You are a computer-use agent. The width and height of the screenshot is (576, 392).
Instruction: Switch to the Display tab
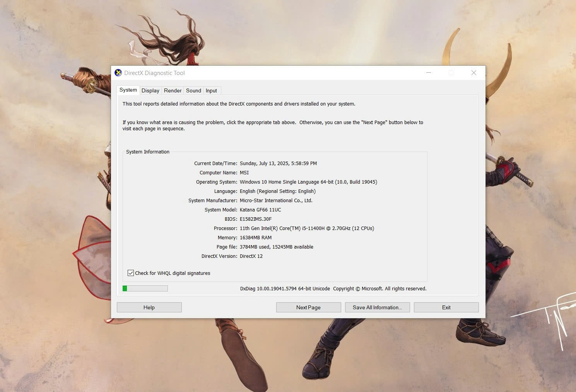pos(150,90)
